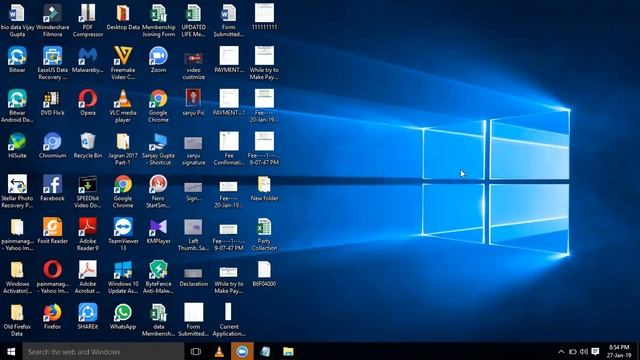Select the DVD Flick icon
The width and height of the screenshot is (640, 360).
point(53,103)
